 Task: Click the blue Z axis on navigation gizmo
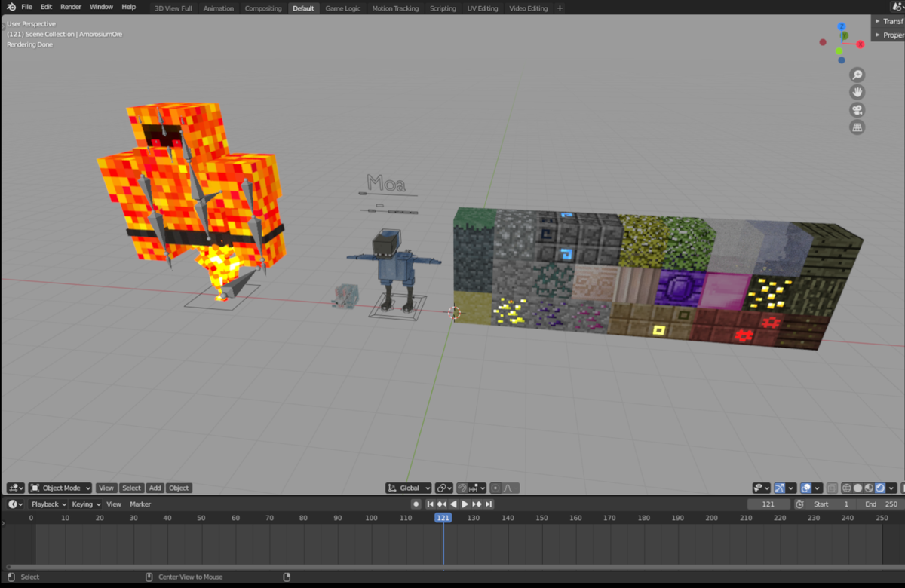(842, 27)
